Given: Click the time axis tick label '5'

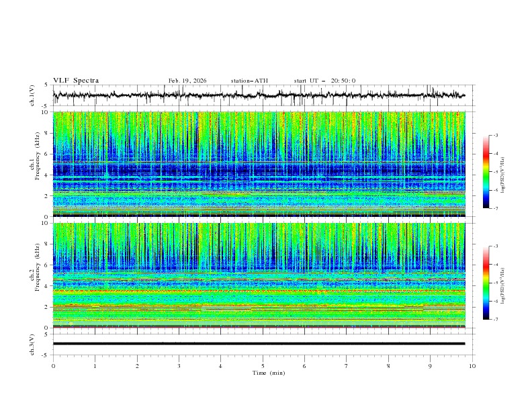Looking at the screenshot, I should pyautogui.click(x=263, y=366).
